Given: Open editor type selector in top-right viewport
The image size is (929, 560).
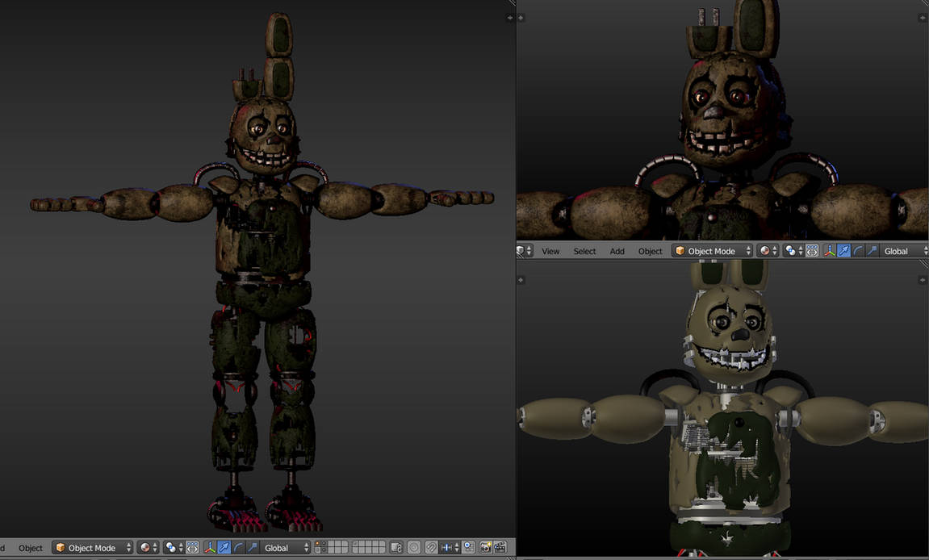Looking at the screenshot, I should 525,251.
